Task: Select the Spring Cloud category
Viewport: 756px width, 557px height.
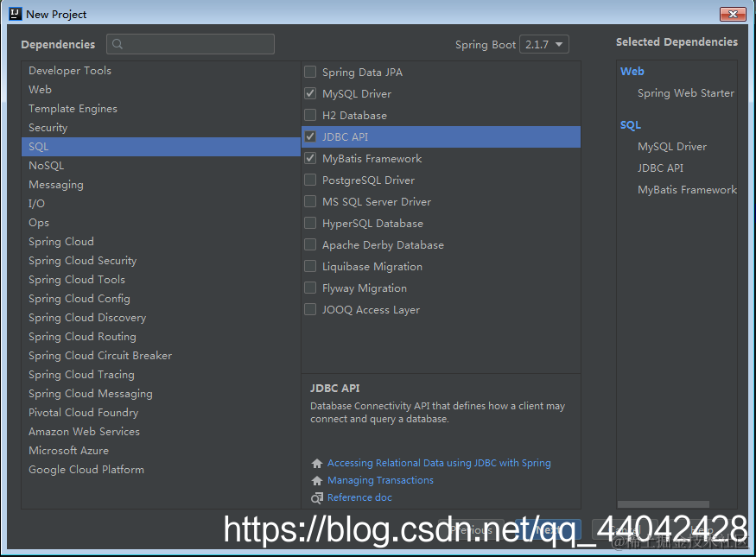Action: click(161, 242)
